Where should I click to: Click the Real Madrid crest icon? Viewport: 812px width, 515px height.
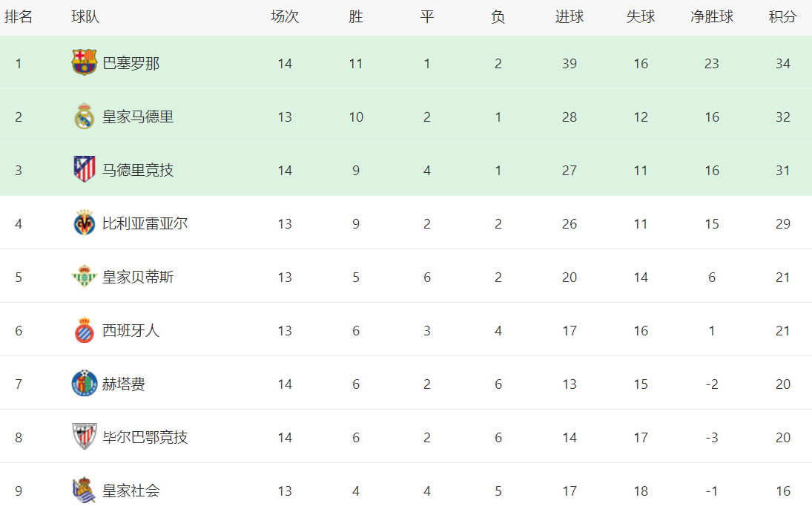(x=85, y=117)
